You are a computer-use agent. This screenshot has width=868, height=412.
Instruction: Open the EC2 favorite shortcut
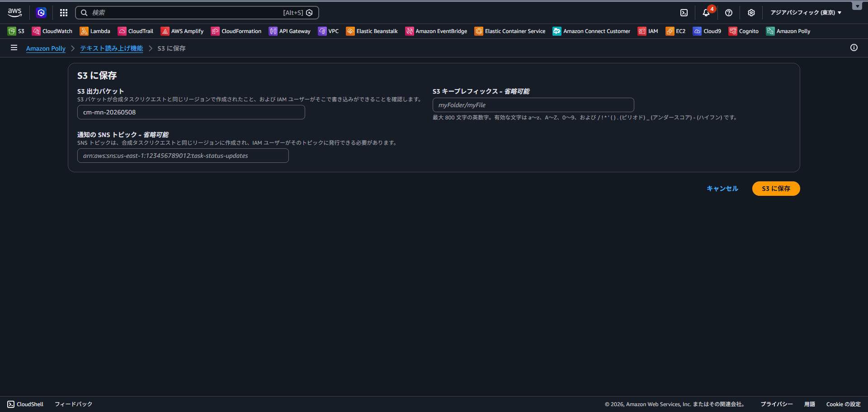675,31
